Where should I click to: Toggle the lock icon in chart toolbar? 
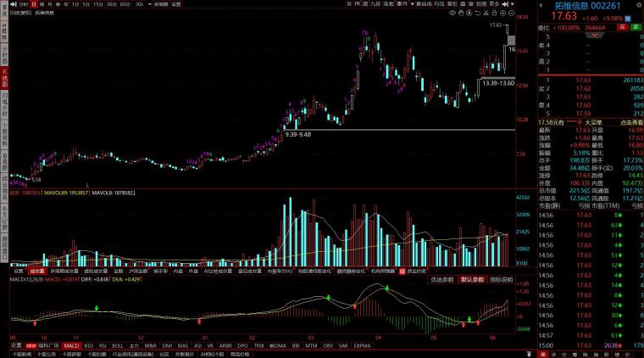pos(495,14)
